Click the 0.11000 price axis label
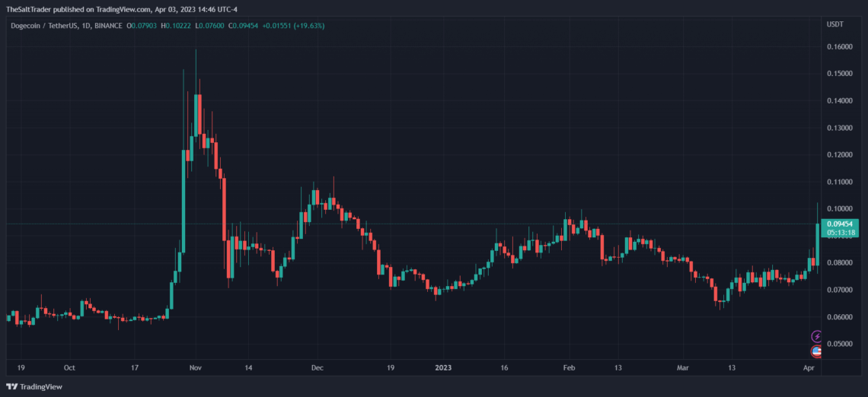 839,182
